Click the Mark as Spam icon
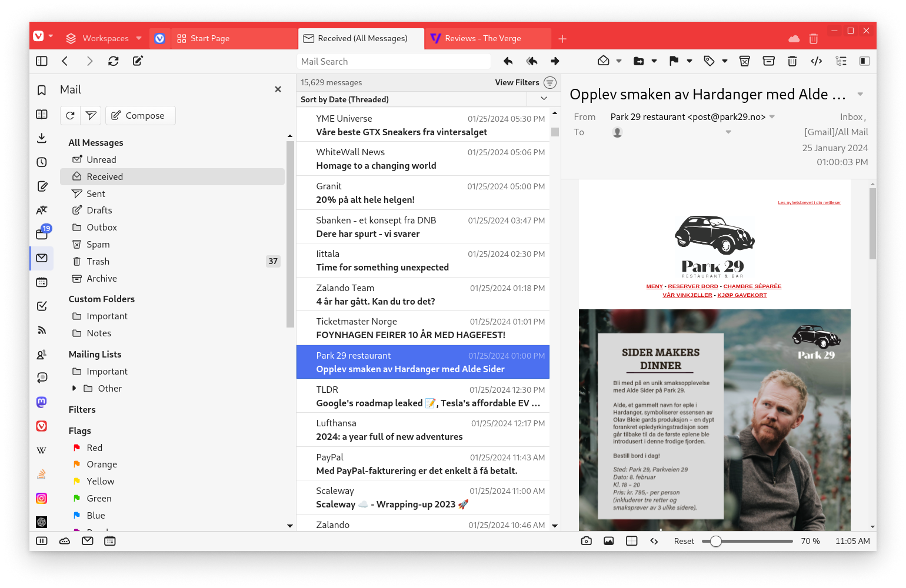The height and width of the screenshot is (588, 906). (x=744, y=61)
